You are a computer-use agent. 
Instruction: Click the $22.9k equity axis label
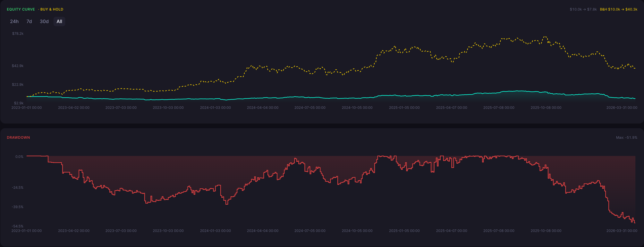point(18,84)
